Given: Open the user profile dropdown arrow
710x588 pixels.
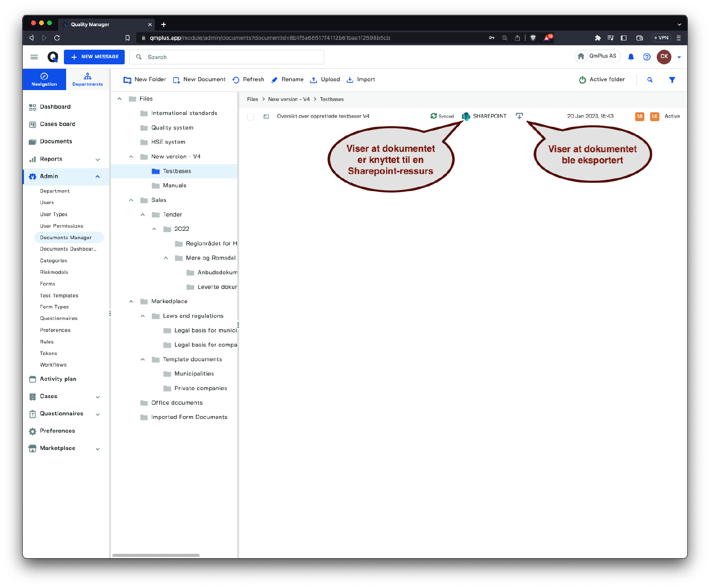Looking at the screenshot, I should point(679,57).
